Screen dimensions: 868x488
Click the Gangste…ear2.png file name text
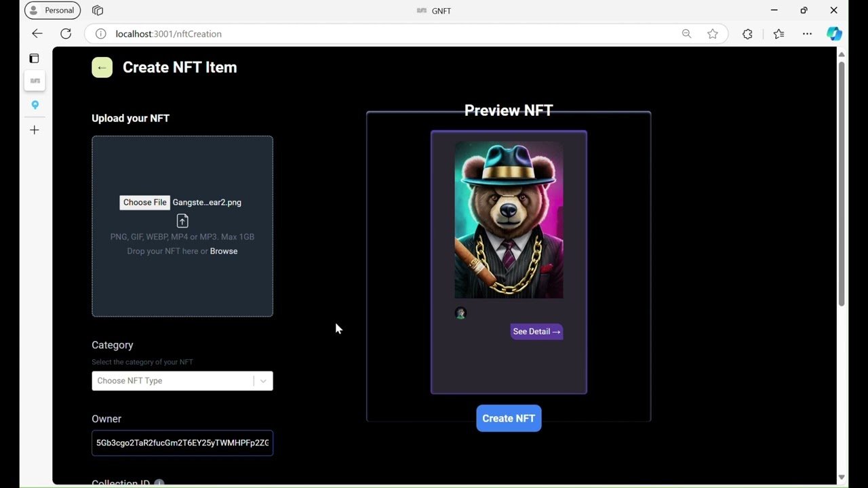[x=207, y=203]
